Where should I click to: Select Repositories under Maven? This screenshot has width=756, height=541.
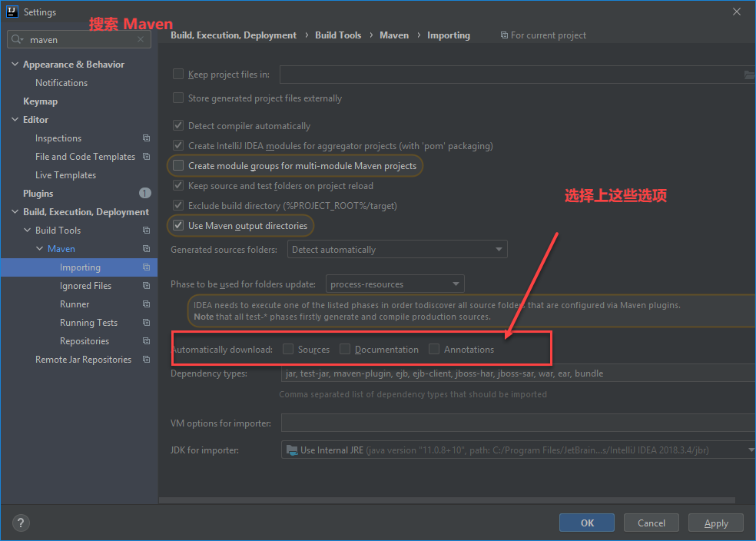point(85,341)
